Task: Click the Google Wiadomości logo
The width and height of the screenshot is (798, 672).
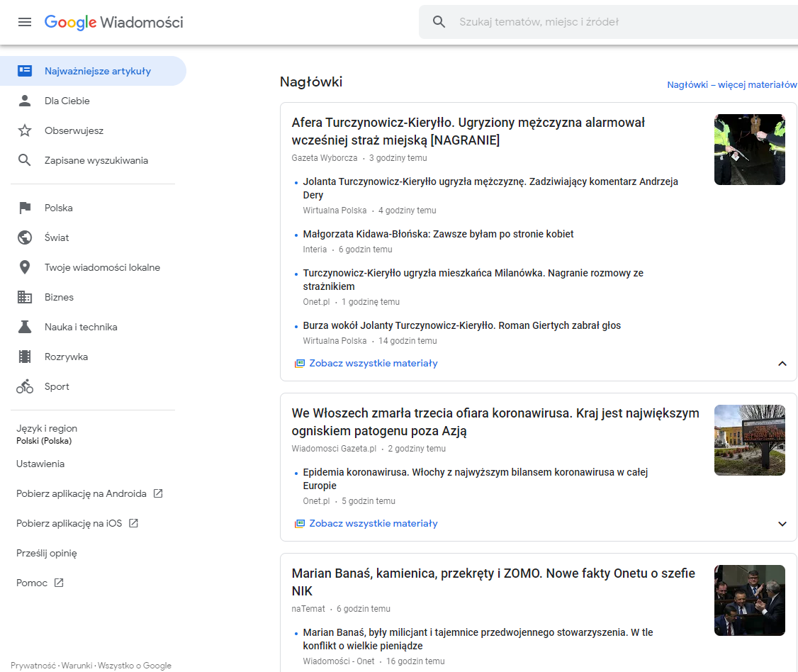Action: pos(113,22)
